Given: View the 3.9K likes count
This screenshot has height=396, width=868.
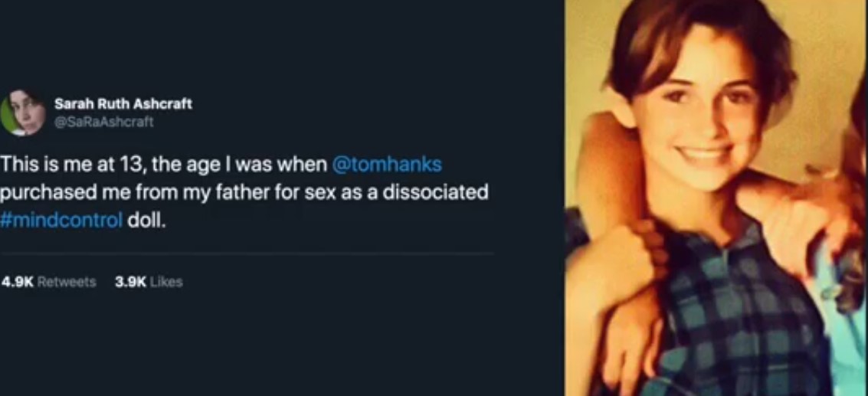Looking at the screenshot, I should tap(131, 282).
